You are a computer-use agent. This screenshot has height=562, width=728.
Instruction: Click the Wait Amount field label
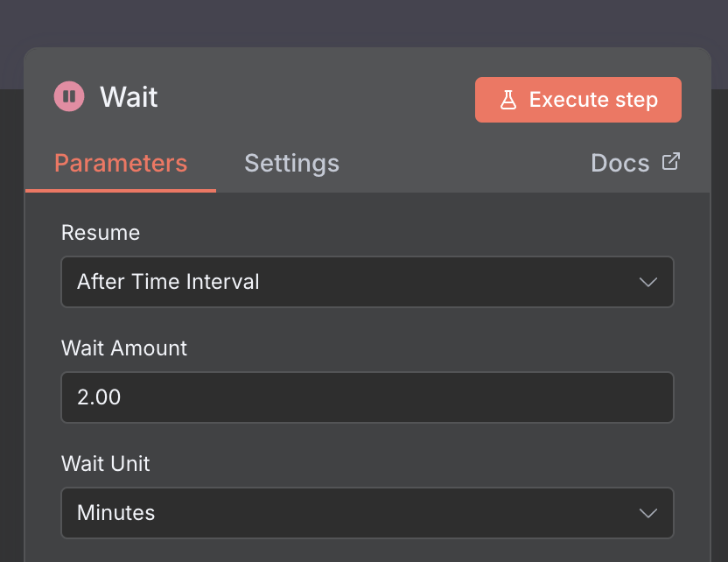[124, 348]
